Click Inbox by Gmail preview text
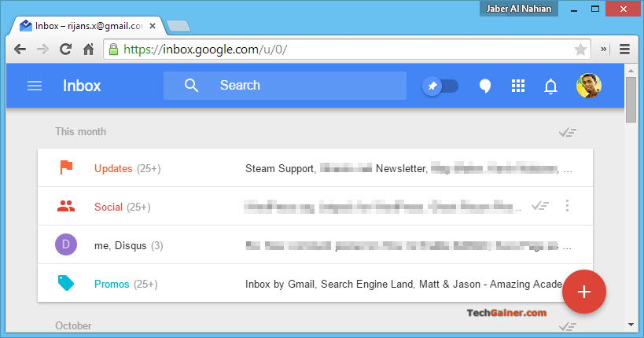This screenshot has width=644, height=338. click(279, 285)
